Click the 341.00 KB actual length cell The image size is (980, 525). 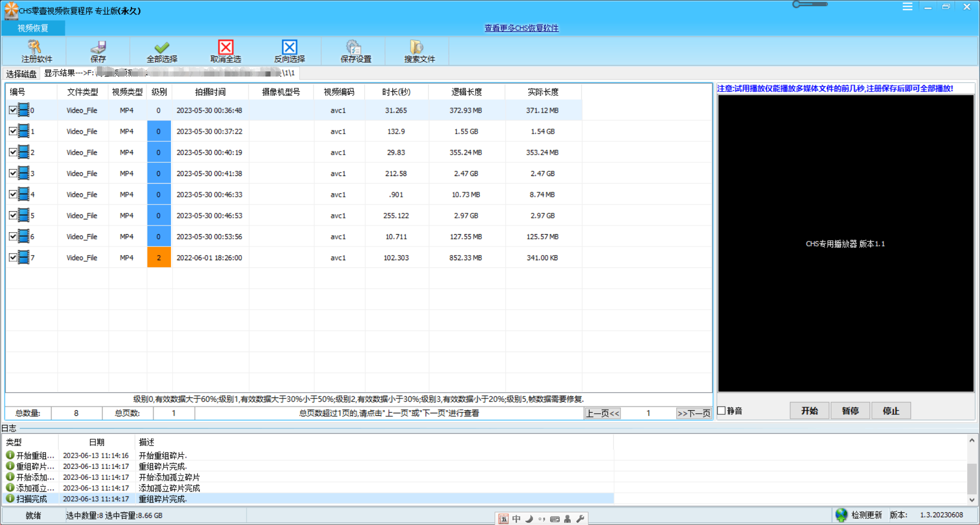tap(543, 258)
